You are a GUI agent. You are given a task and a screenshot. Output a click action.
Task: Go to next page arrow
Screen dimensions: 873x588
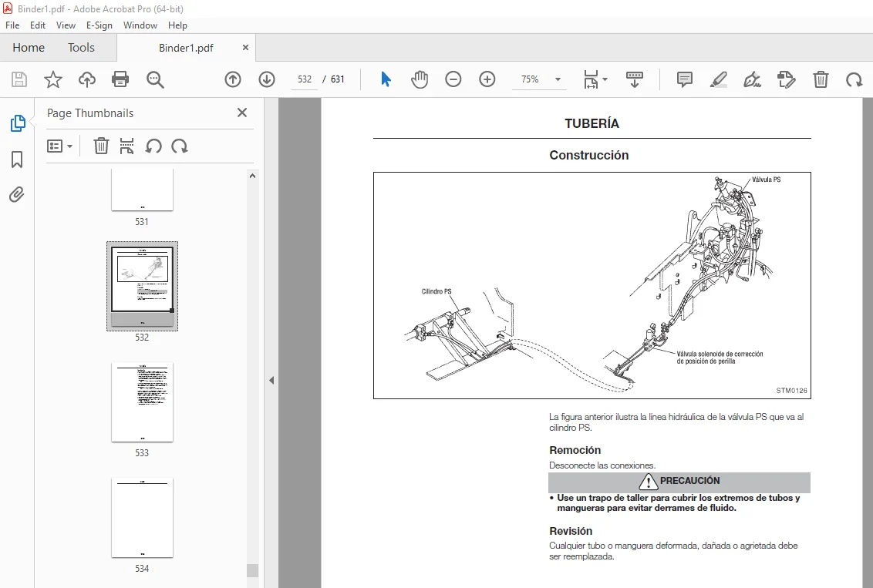(x=267, y=79)
